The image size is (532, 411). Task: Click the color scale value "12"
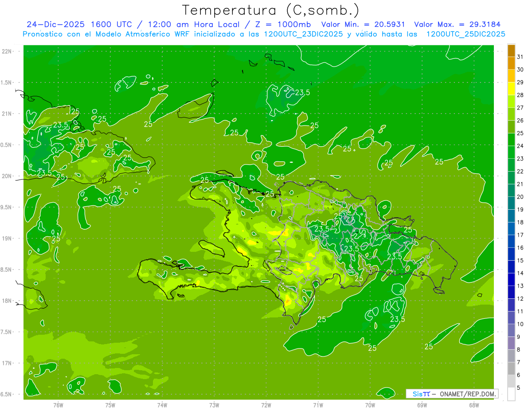click(520, 299)
